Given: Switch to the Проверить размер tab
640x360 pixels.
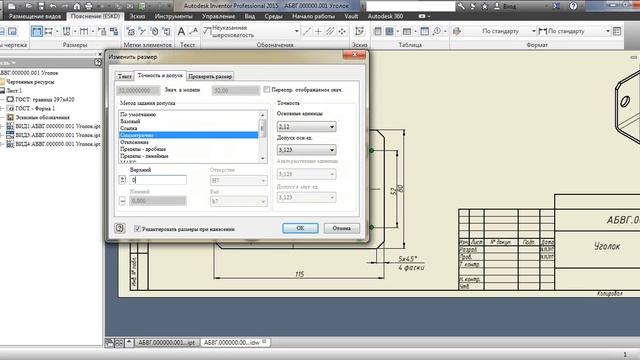Looking at the screenshot, I should click(210, 76).
